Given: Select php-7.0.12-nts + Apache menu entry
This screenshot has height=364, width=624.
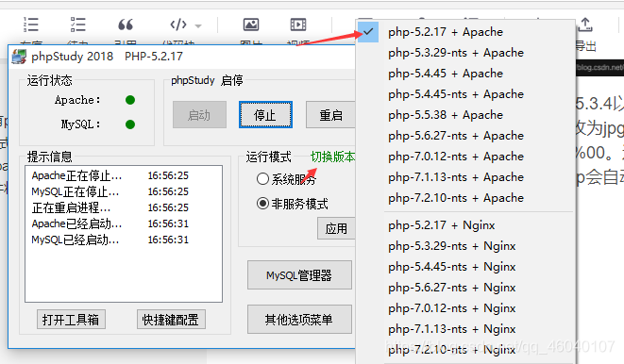Looking at the screenshot, I should [466, 157].
